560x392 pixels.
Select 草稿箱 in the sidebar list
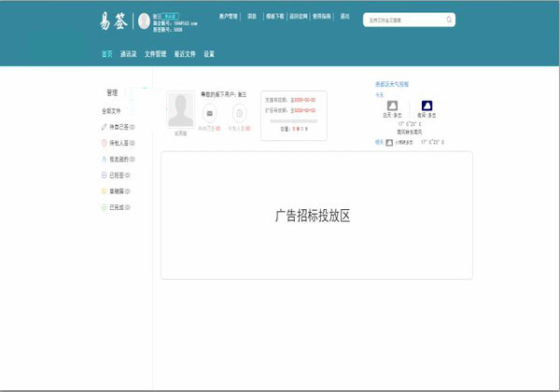tap(119, 191)
